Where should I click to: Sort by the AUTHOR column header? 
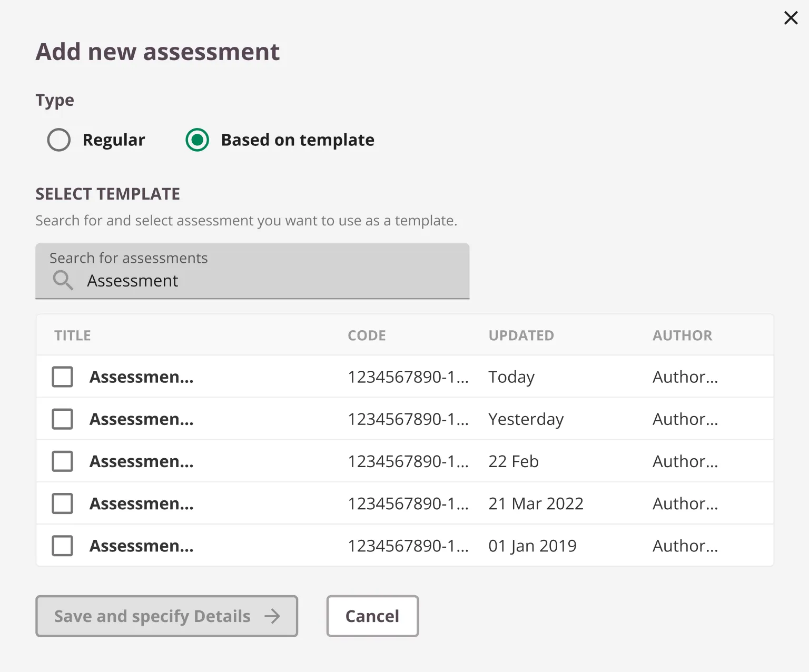pos(682,335)
